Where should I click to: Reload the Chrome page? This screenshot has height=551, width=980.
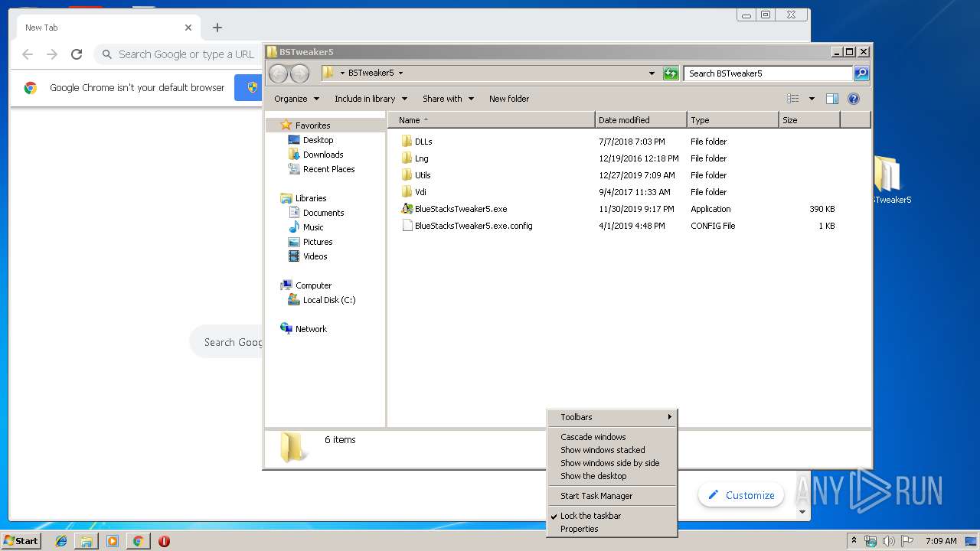point(77,54)
